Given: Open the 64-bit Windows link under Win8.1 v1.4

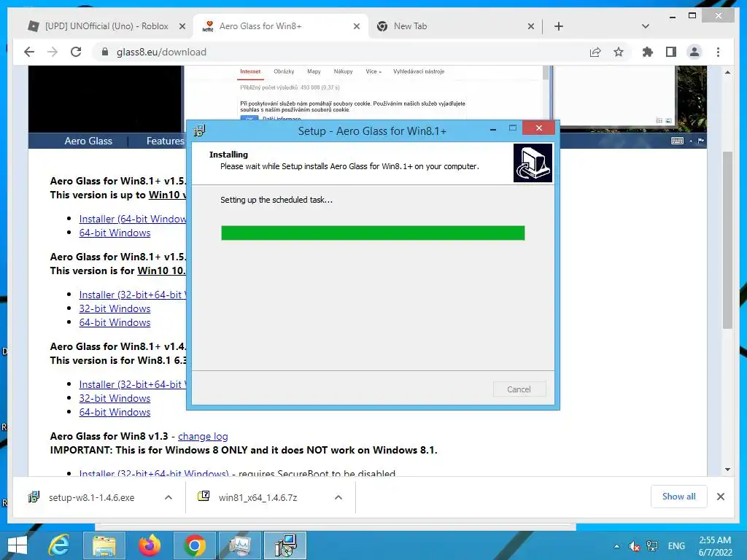Looking at the screenshot, I should pyautogui.click(x=115, y=412).
